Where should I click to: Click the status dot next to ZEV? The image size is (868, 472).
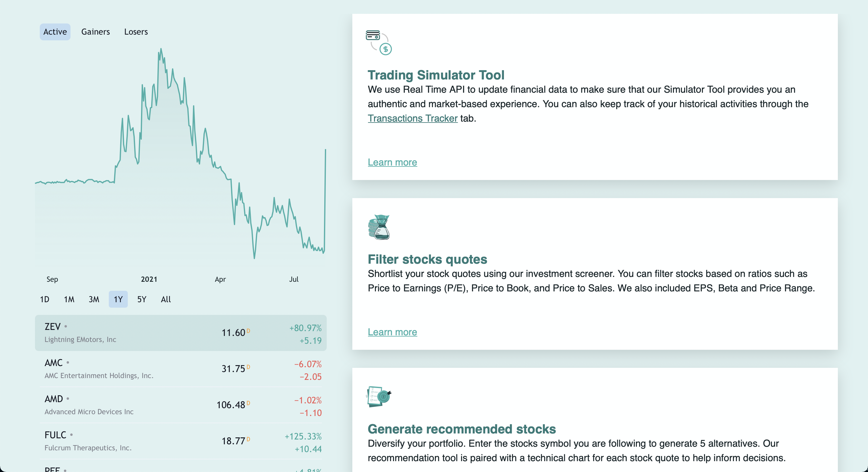click(x=66, y=326)
